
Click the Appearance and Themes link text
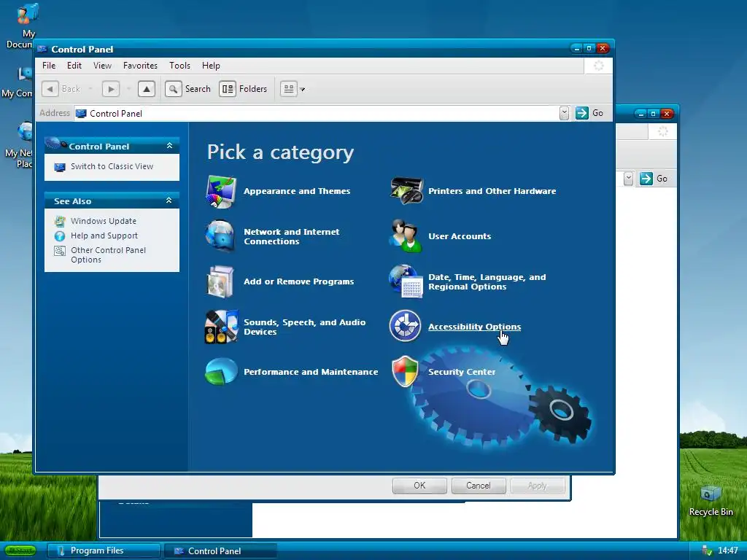(x=297, y=191)
